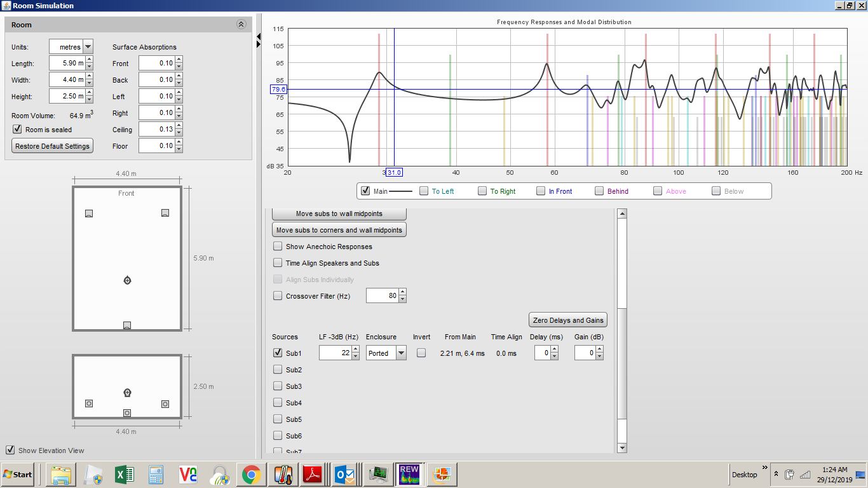Open the Units dropdown showing metres

pyautogui.click(x=87, y=46)
